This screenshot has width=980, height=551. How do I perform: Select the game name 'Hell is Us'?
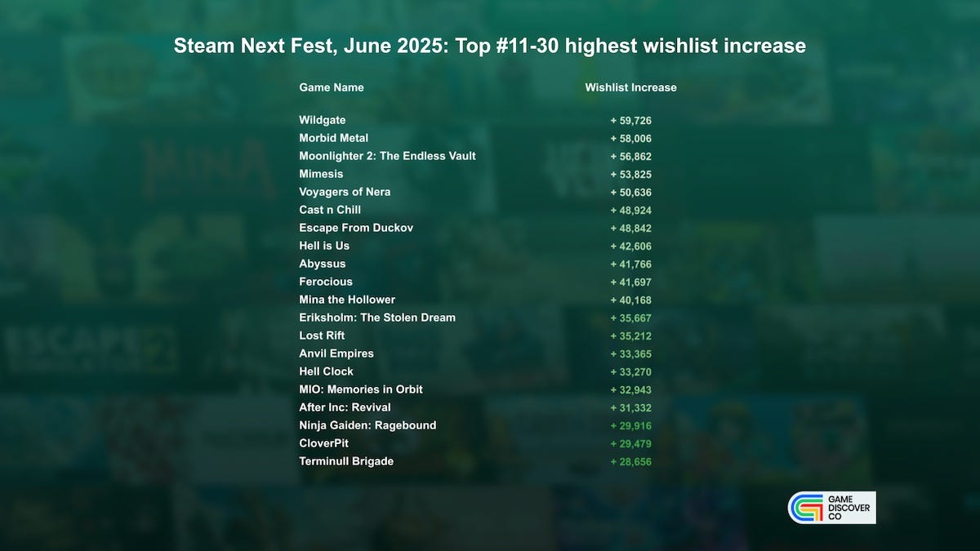click(324, 246)
